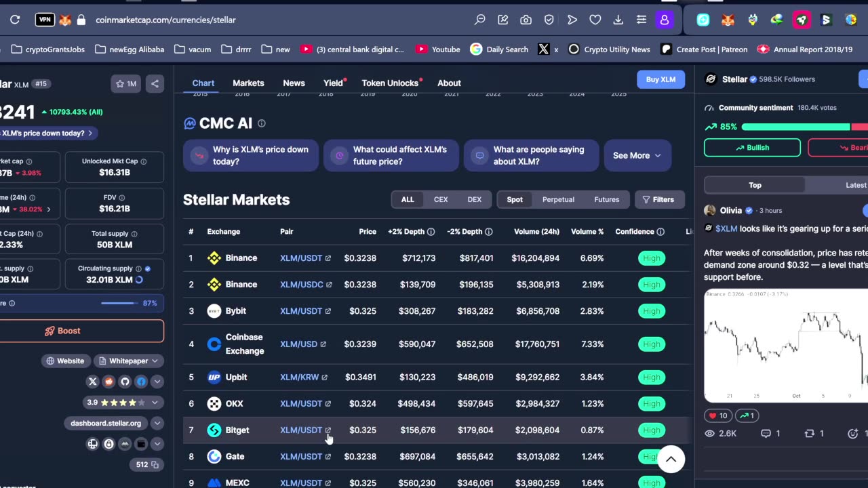Open the Markets tab
Screen dimensions: 868x488
tap(248, 83)
